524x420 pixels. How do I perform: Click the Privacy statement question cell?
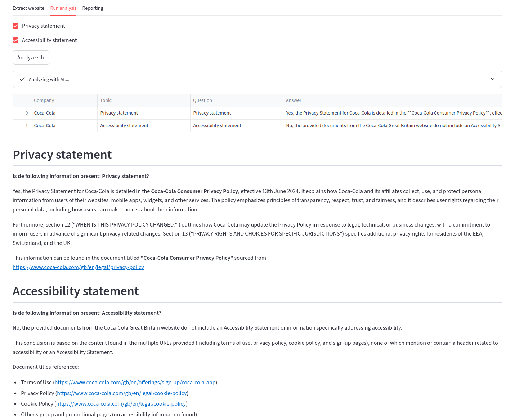[x=237, y=113]
